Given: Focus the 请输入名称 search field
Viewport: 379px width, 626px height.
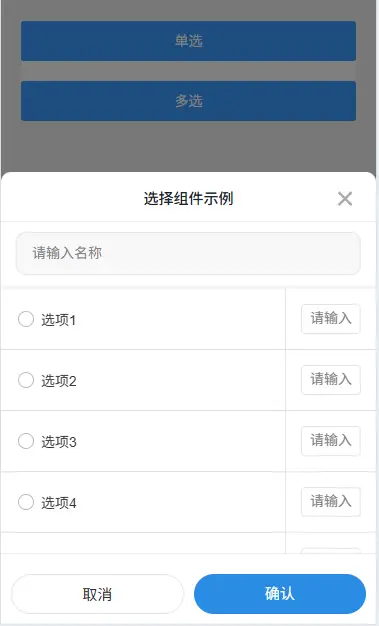Looking at the screenshot, I should [x=188, y=253].
